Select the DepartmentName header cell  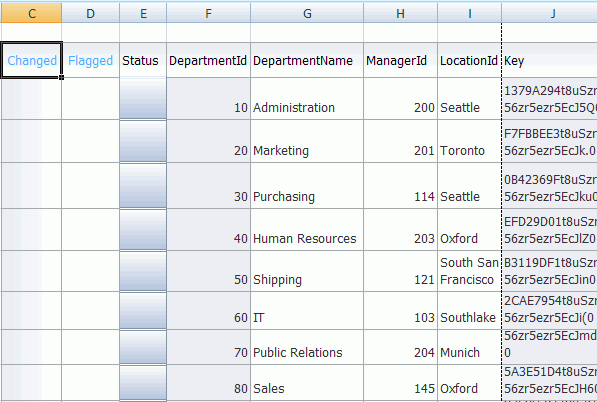pos(307,60)
